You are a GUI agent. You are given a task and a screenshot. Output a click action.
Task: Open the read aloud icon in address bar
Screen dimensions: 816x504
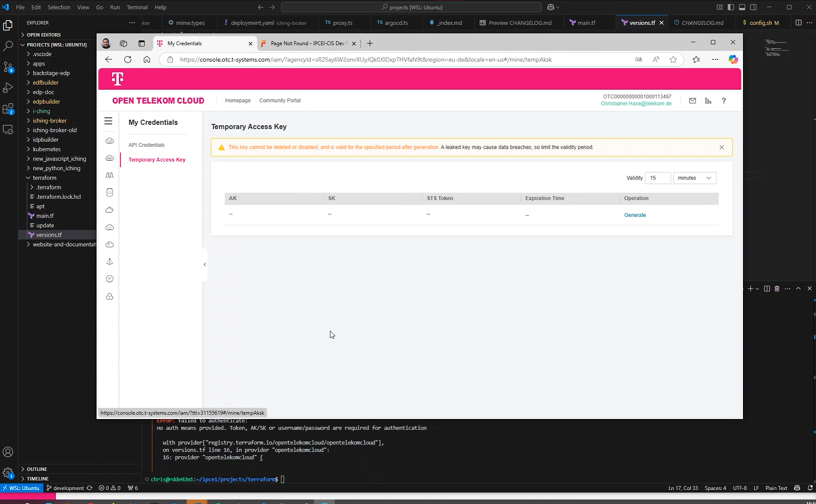point(656,59)
